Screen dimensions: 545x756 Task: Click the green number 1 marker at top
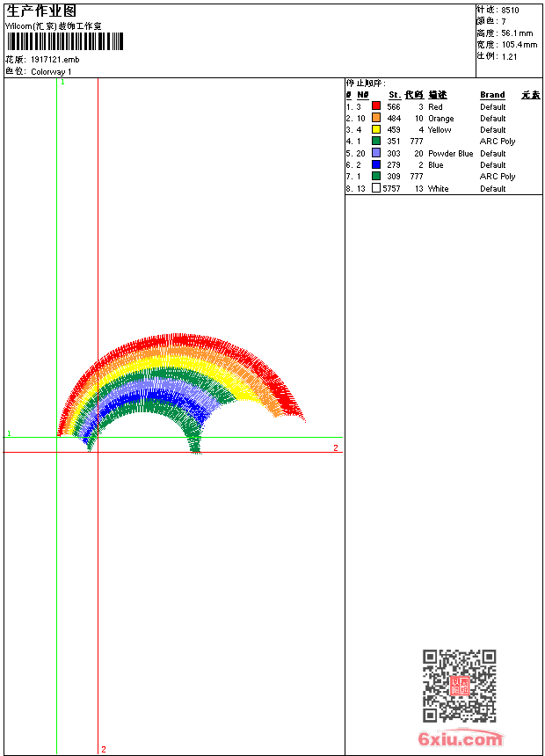(62, 82)
